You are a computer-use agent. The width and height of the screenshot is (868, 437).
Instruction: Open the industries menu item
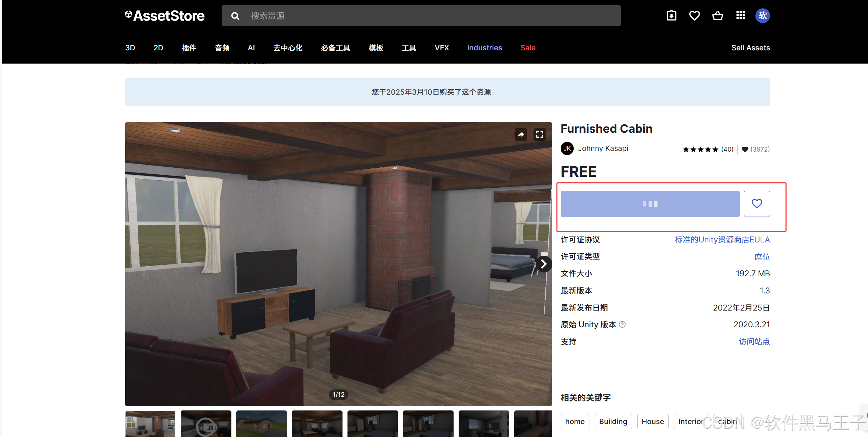coord(484,48)
